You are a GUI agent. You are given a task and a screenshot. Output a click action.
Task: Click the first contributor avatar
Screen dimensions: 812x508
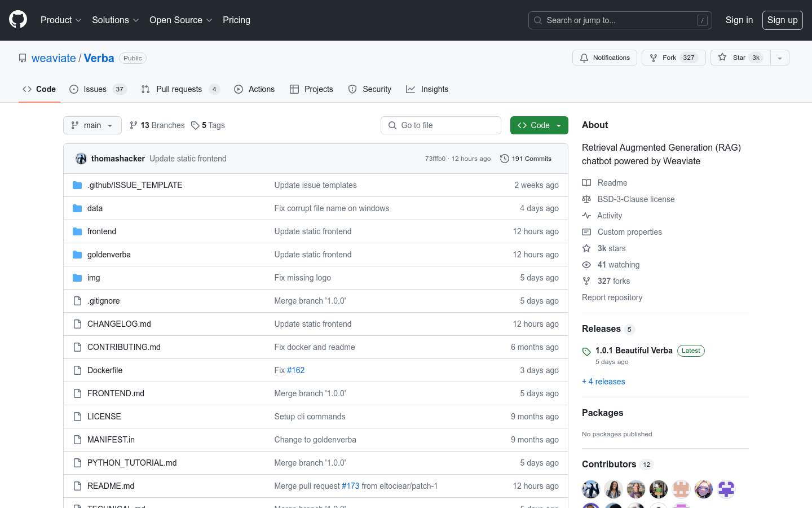tap(591, 489)
